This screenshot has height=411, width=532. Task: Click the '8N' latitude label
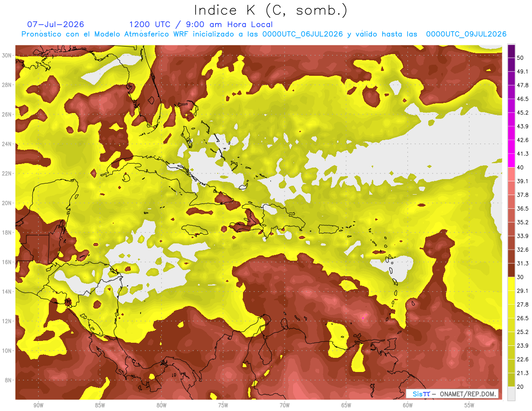point(8,380)
